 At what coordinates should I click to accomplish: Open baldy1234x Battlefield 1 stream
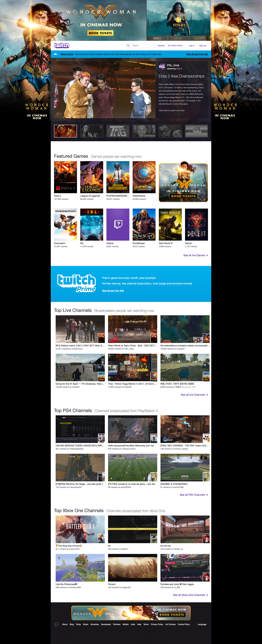click(x=80, y=529)
